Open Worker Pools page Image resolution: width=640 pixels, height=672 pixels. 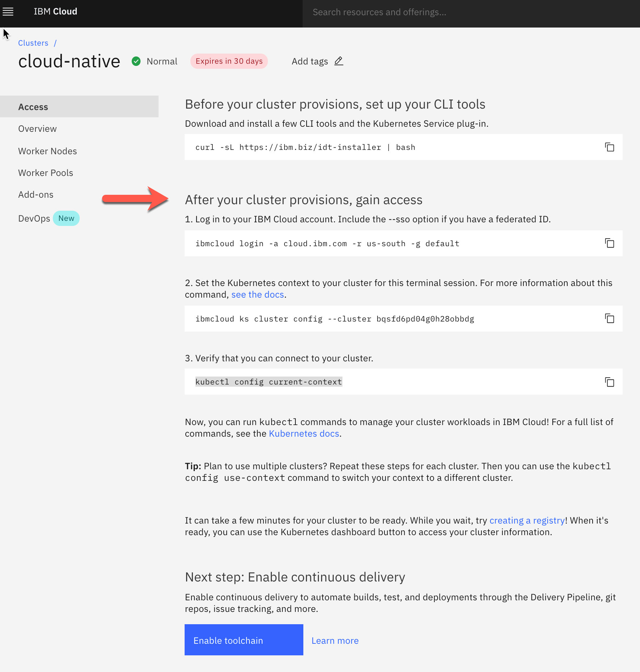(x=46, y=173)
